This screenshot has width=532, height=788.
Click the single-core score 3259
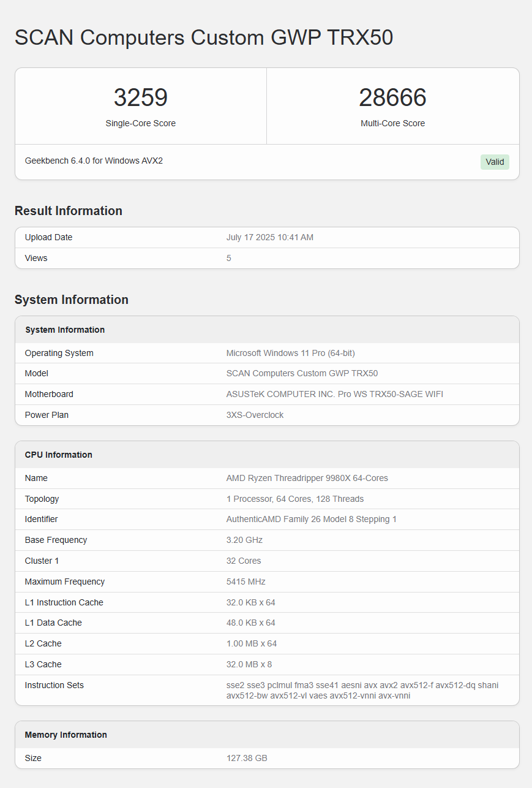click(x=140, y=98)
